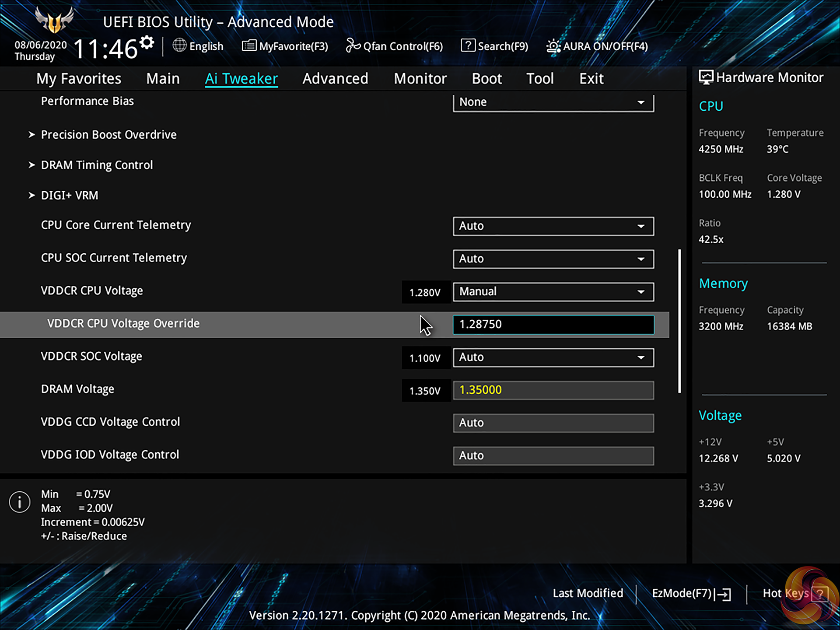The width and height of the screenshot is (840, 630).
Task: Click the settings list vertical scrollbar
Action: (679, 322)
